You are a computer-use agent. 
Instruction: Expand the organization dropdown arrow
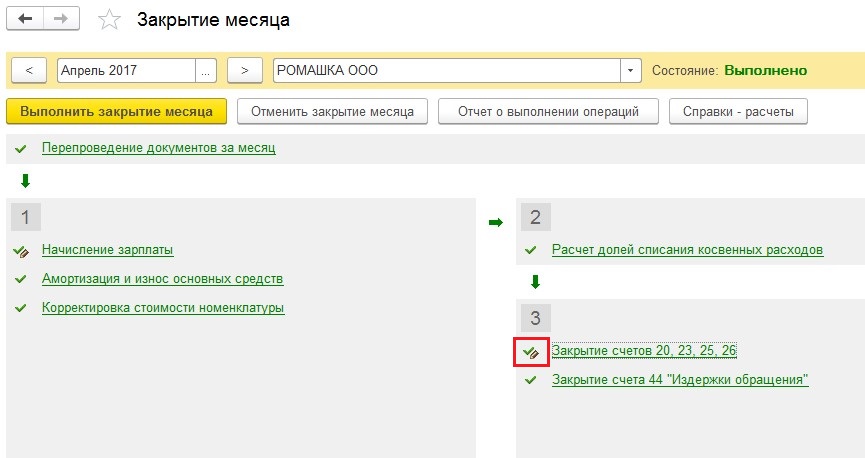click(x=631, y=71)
